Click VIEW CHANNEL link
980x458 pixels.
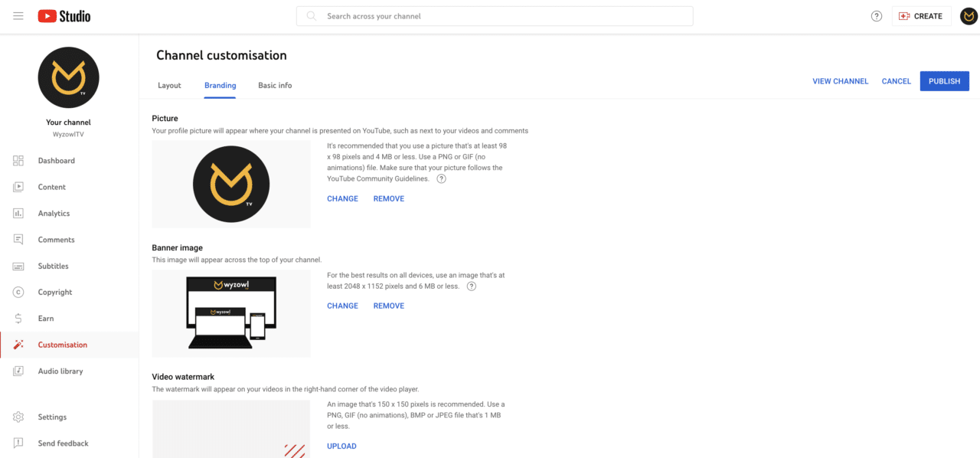coord(841,81)
